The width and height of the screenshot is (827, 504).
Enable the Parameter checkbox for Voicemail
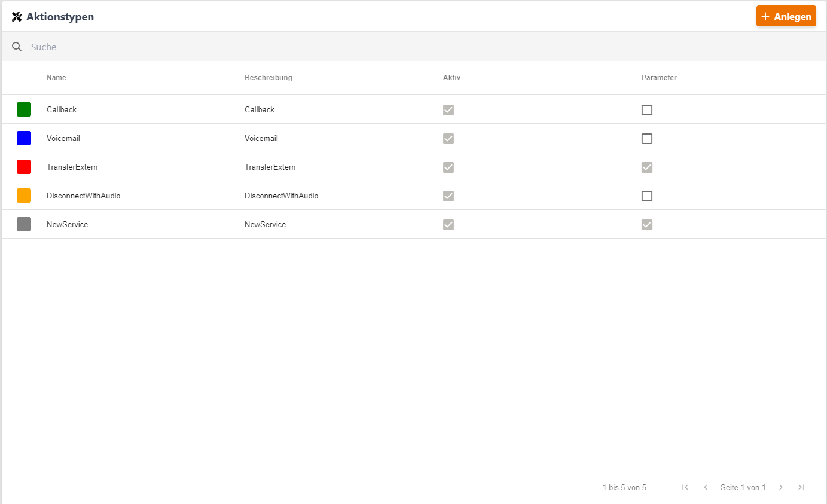click(647, 139)
